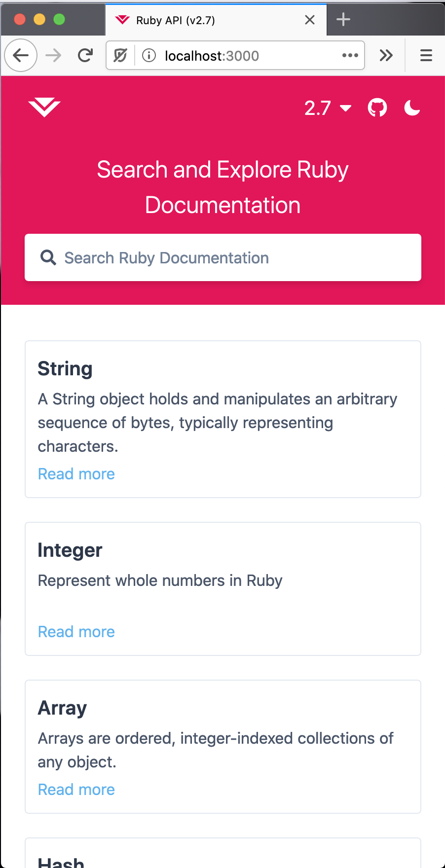
Task: Reload the page with refresh icon
Action: click(85, 55)
